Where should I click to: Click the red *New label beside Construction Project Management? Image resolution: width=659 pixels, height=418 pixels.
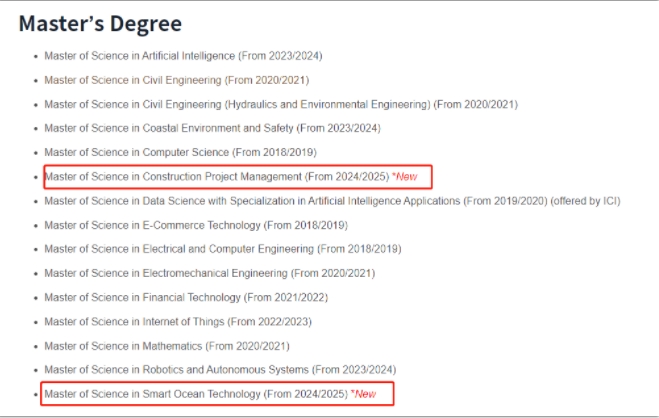[405, 177]
